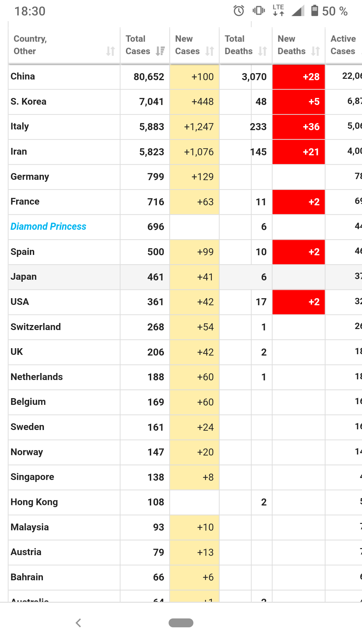Tap the battery status icon
This screenshot has width=362, height=644.
click(x=314, y=11)
